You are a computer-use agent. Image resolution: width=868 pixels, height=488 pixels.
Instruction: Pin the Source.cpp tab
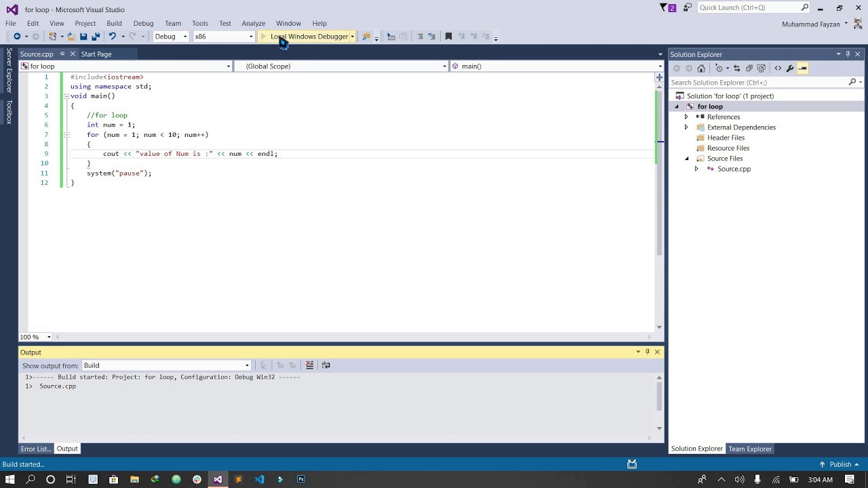pyautogui.click(x=62, y=54)
